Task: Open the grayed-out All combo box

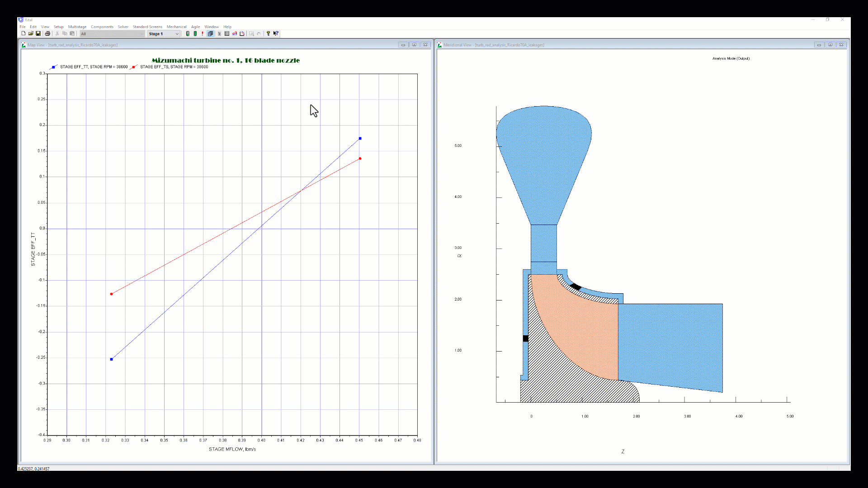Action: coord(112,34)
